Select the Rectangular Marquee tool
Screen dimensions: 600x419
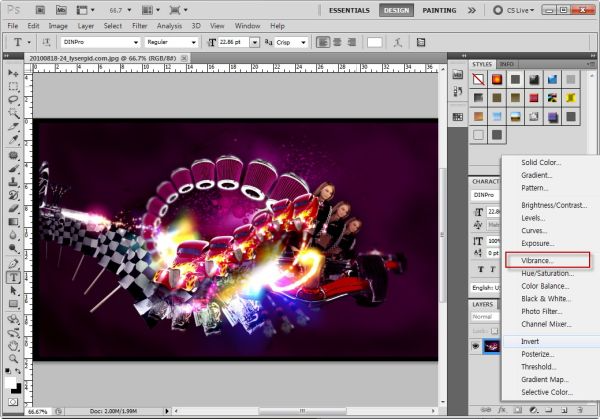click(13, 86)
